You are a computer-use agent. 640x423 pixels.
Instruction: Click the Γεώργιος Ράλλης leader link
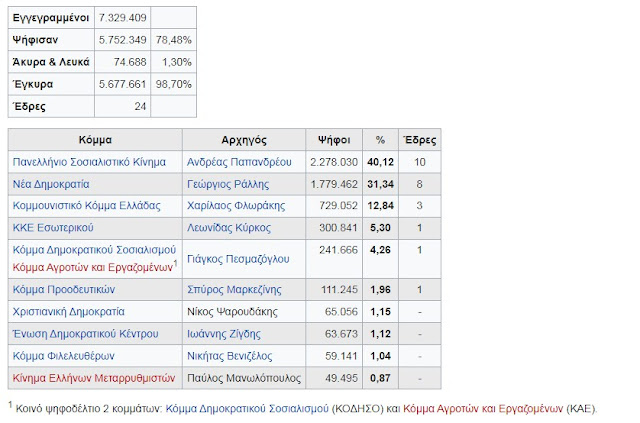tap(229, 184)
